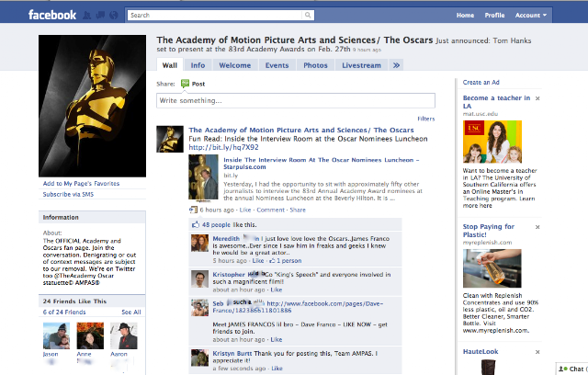This screenshot has width=588, height=375.
Task: Click Create an Ad link
Action: (x=481, y=82)
